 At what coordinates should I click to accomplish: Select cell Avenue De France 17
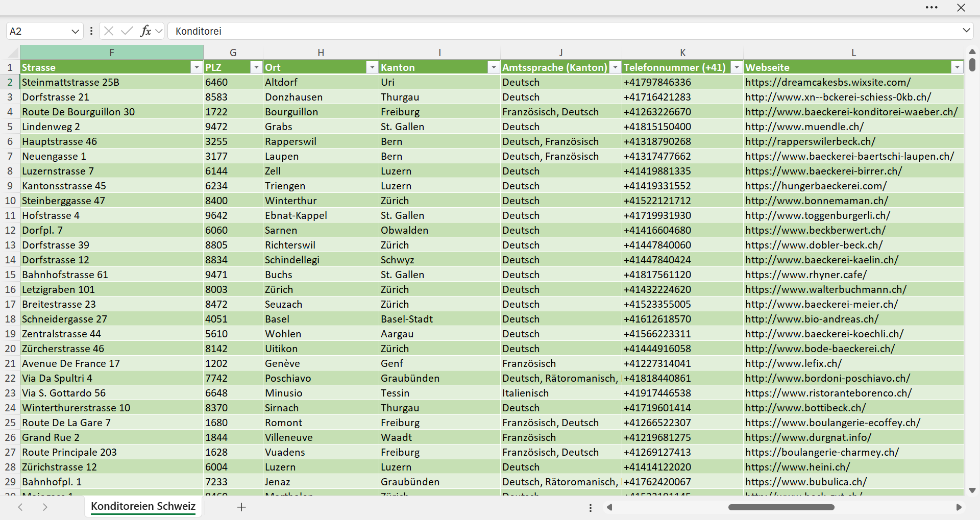112,363
